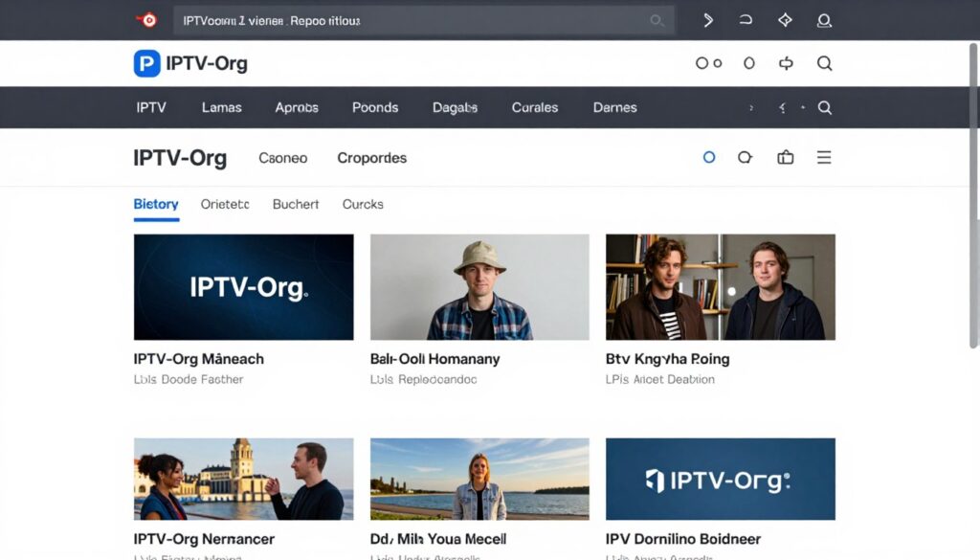Select the bookmark diamond icon in the title bar
The width and height of the screenshot is (980, 560).
tap(785, 20)
